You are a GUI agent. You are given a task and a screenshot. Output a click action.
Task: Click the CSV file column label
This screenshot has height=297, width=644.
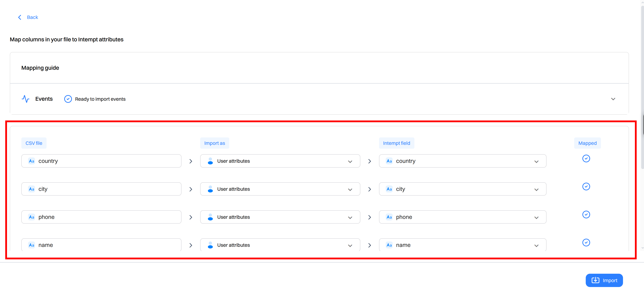click(34, 143)
